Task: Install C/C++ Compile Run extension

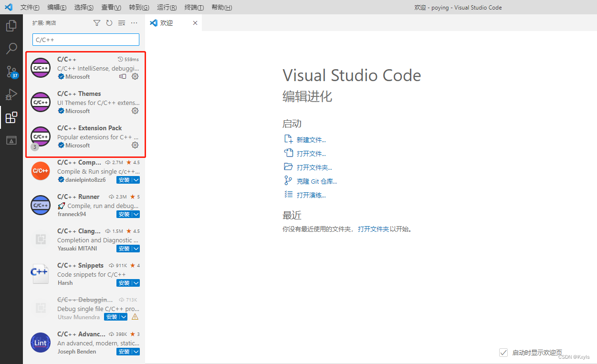Action: [124, 180]
